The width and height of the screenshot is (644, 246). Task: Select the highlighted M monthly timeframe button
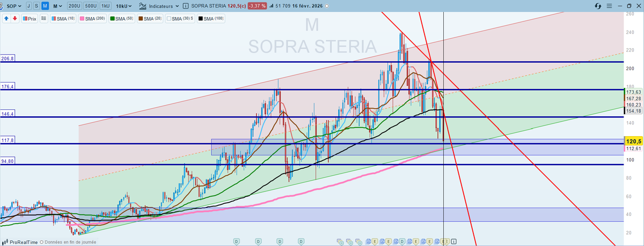[x=45, y=6]
